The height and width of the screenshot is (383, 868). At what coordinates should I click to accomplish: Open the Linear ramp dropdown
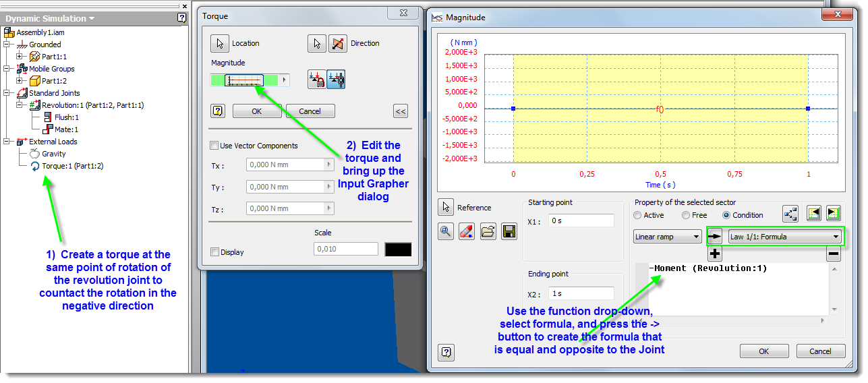[668, 237]
